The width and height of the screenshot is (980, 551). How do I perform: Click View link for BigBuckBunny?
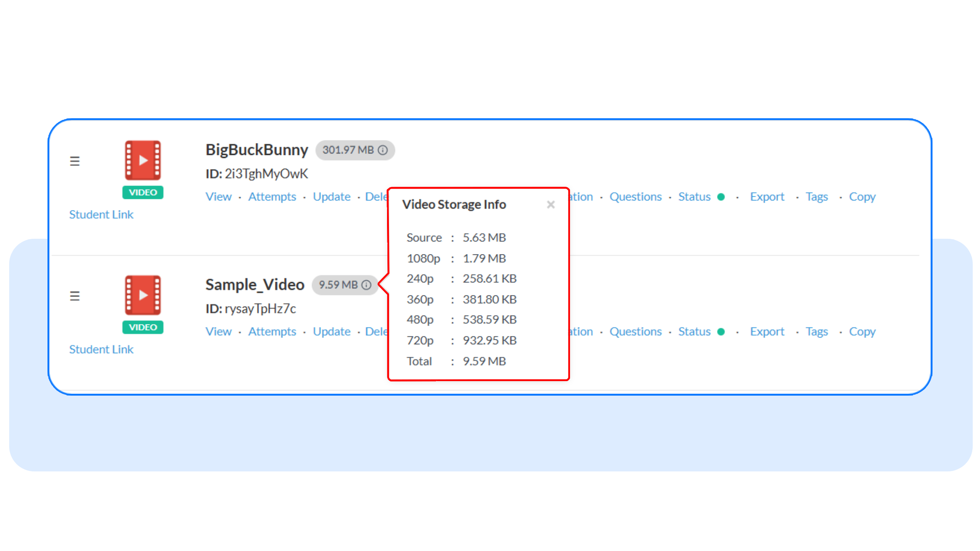pos(218,197)
